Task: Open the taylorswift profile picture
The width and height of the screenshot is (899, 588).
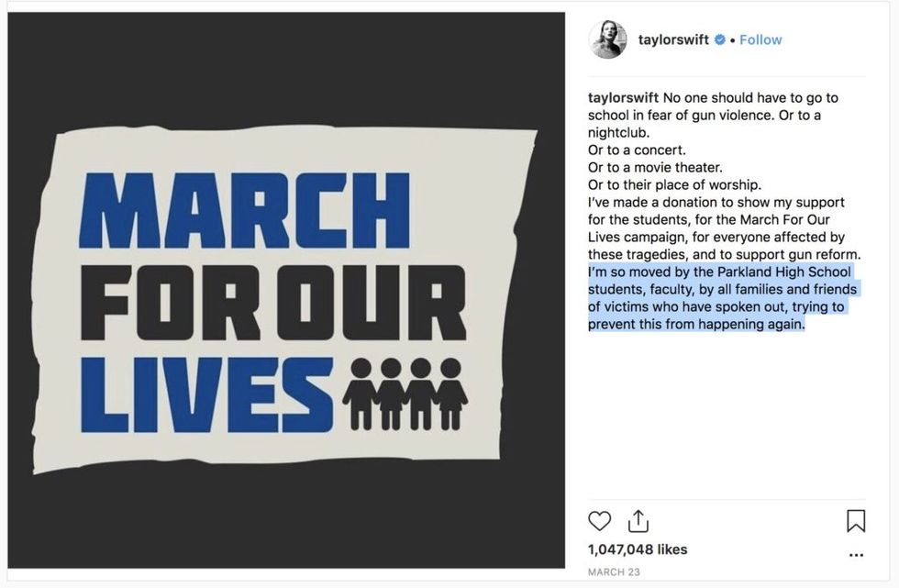Action: [x=608, y=39]
